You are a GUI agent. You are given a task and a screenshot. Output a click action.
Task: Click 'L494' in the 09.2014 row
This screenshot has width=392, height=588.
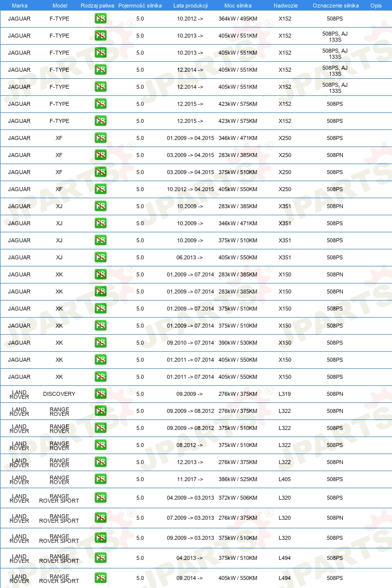(285, 578)
